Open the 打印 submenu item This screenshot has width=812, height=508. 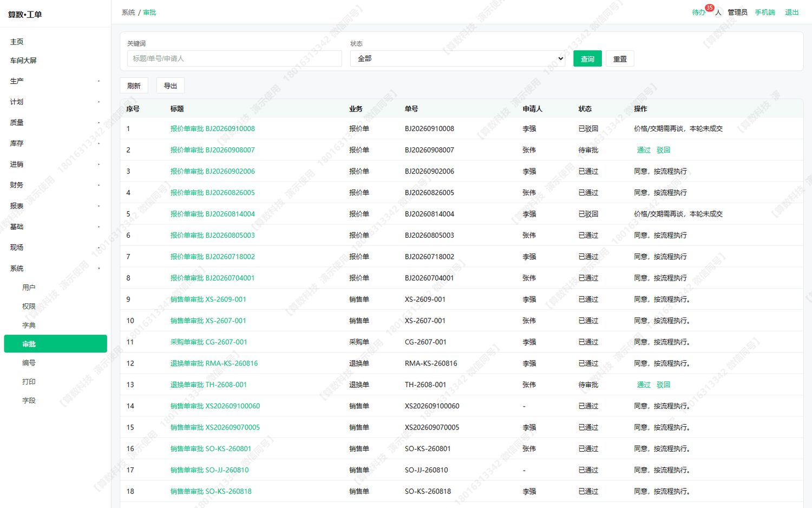pos(29,382)
